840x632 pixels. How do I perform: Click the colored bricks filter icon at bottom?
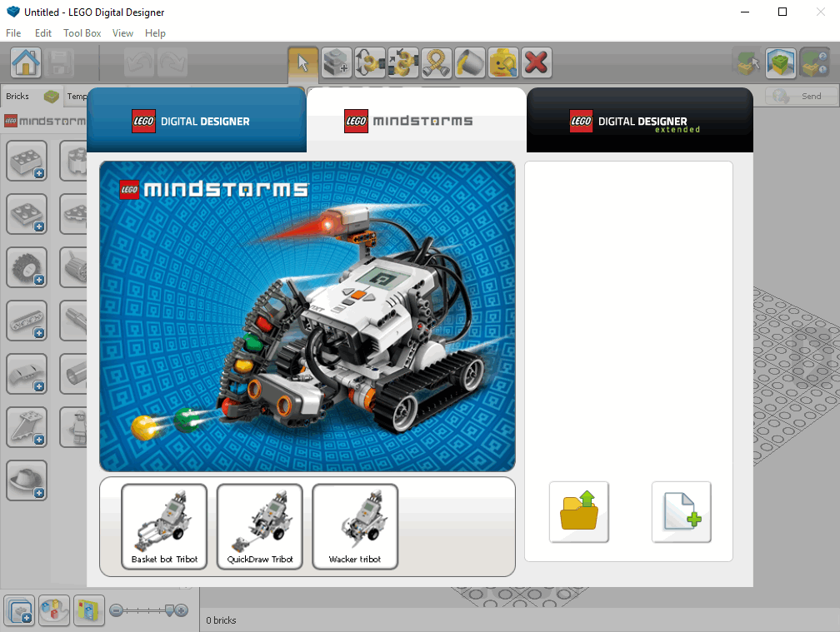click(x=54, y=610)
